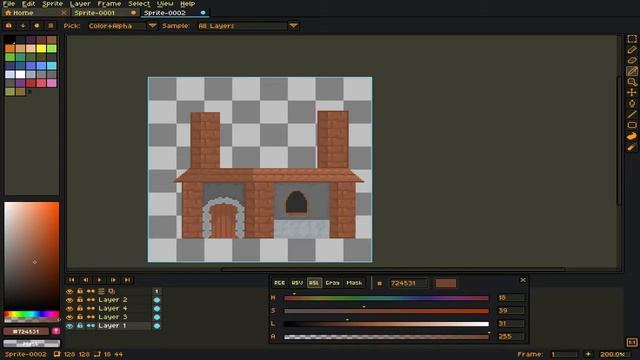Toggle continuous cels on Layer 1
This screenshot has height=360, width=640.
coord(91,326)
